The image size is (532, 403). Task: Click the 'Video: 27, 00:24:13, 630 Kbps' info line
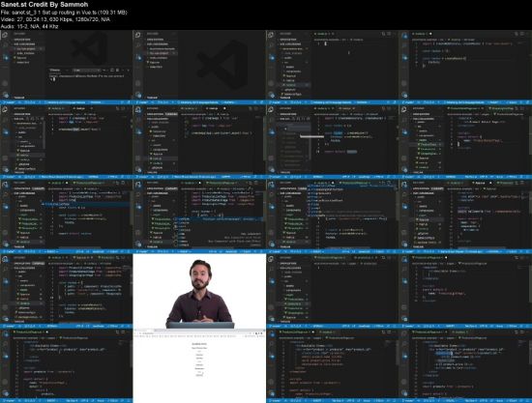[55, 19]
